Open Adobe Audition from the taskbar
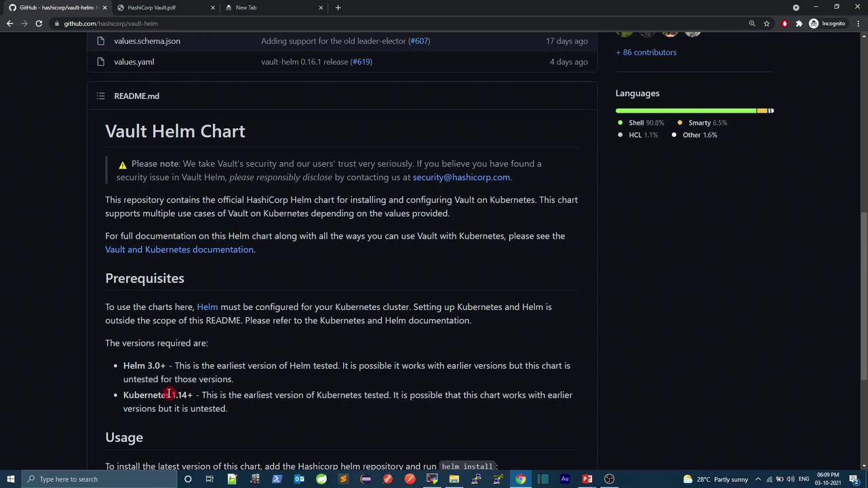This screenshot has width=868, height=488. 565,479
